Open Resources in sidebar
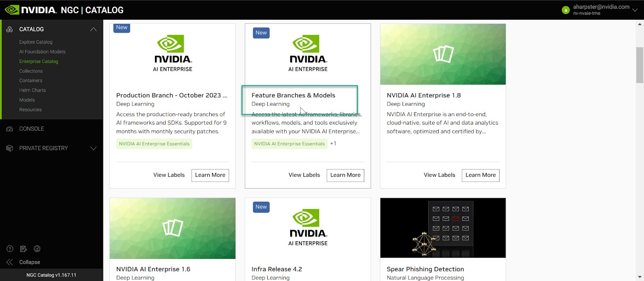The height and width of the screenshot is (281, 644). point(31,109)
